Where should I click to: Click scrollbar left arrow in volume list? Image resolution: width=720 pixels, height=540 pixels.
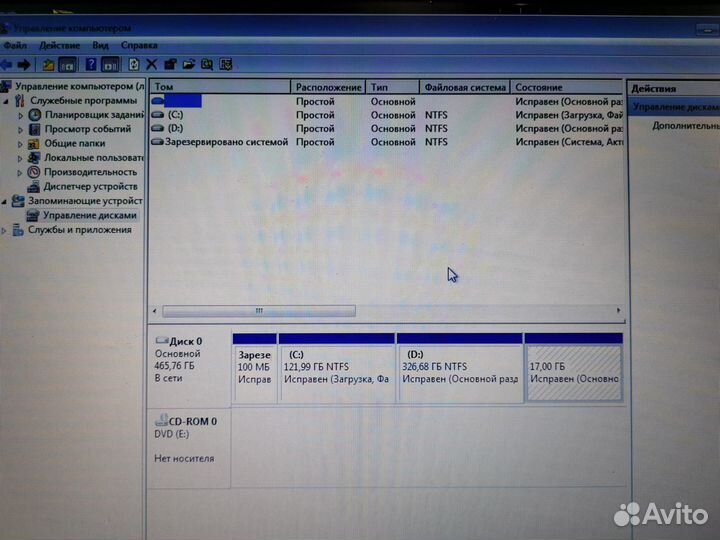pyautogui.click(x=155, y=311)
